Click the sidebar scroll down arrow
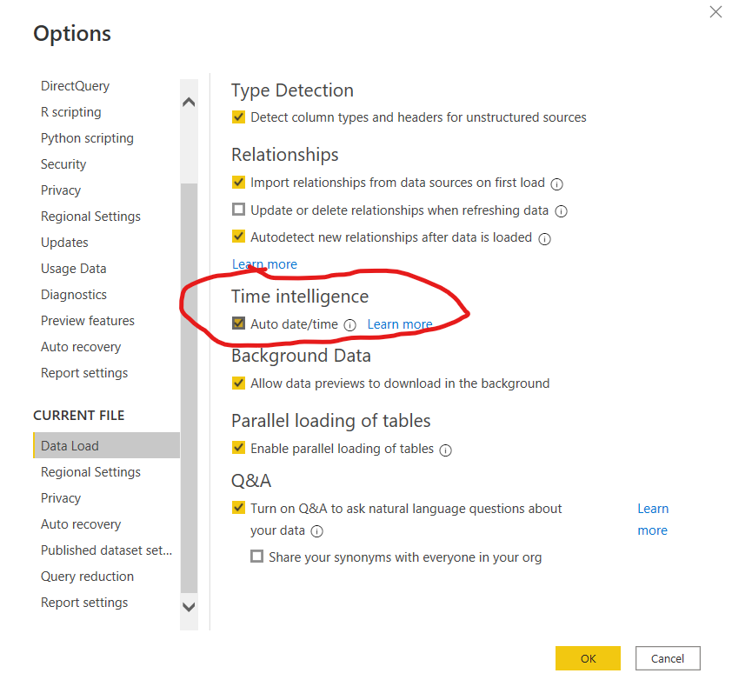The image size is (732, 700). [x=189, y=607]
